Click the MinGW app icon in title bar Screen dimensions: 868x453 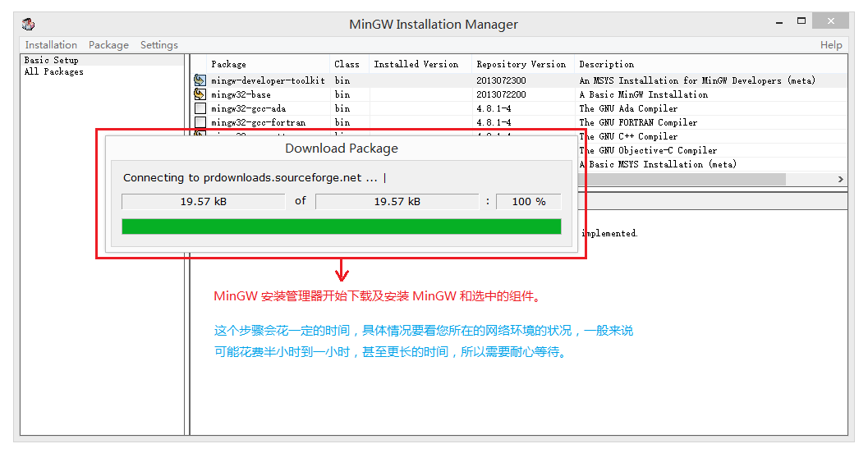pos(28,24)
